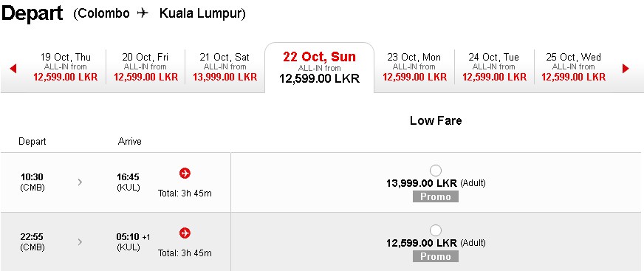The height and width of the screenshot is (271, 644).
Task: Open the 22 Oct, Sun date tab
Action: [319, 68]
